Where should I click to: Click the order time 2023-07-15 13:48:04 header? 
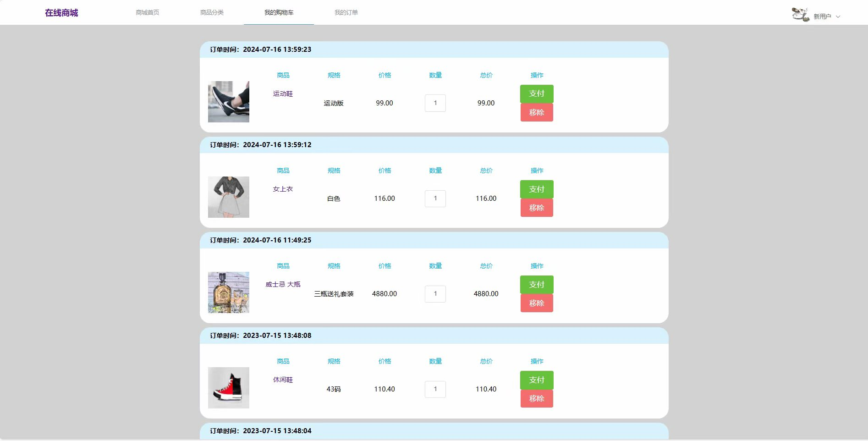tap(434, 431)
